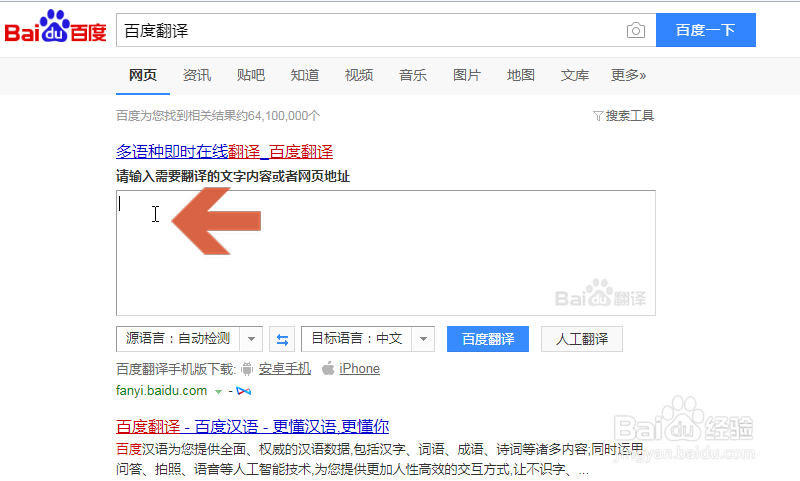The height and width of the screenshot is (481, 800).
Task: Open camera image search icon
Action: coord(636,31)
